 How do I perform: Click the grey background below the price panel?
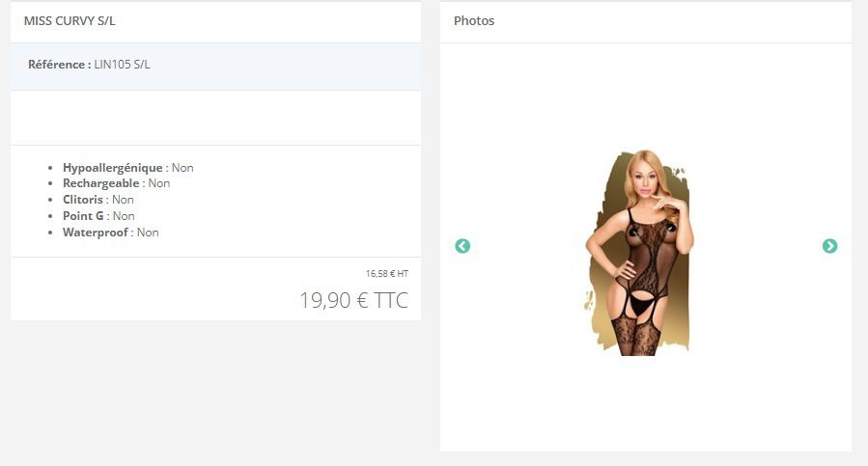[216, 393]
